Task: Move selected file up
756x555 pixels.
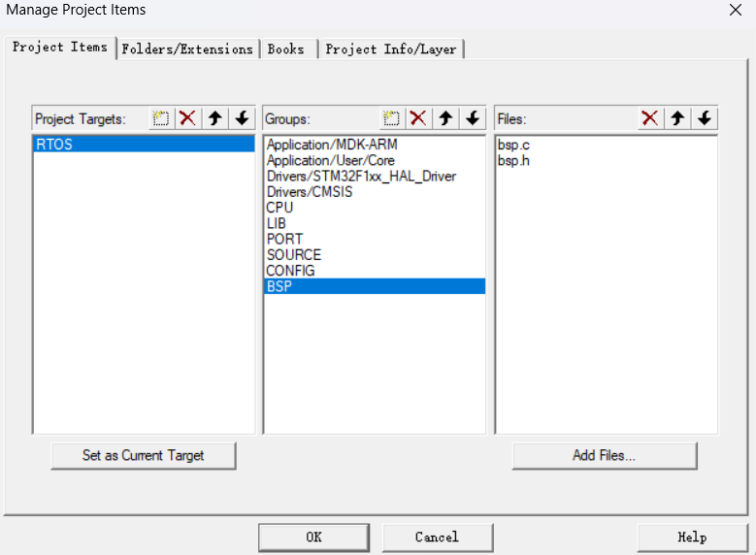Action: [x=677, y=118]
